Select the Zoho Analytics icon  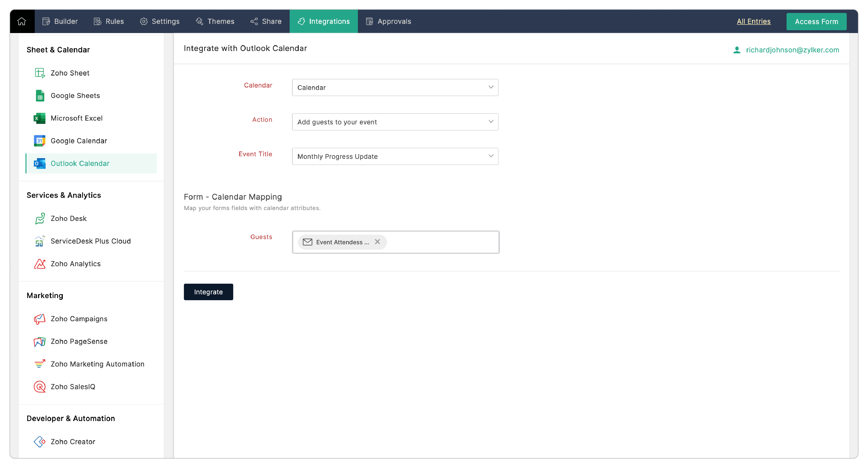point(40,263)
